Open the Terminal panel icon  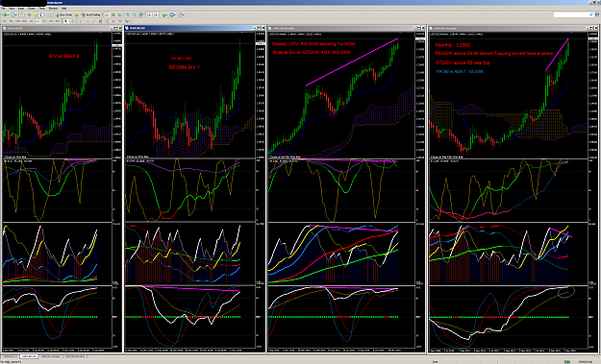[42, 15]
